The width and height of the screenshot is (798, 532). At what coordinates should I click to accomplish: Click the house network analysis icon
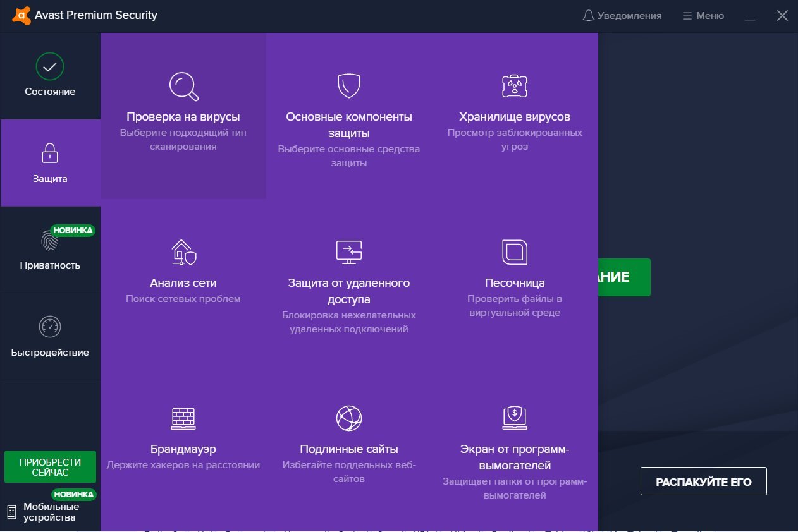point(183,251)
